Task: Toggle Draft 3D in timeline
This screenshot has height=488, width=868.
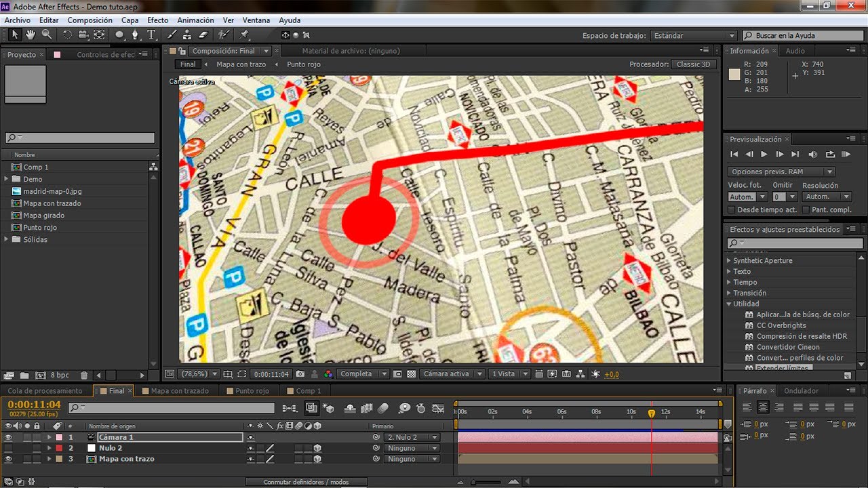Action: tap(330, 408)
